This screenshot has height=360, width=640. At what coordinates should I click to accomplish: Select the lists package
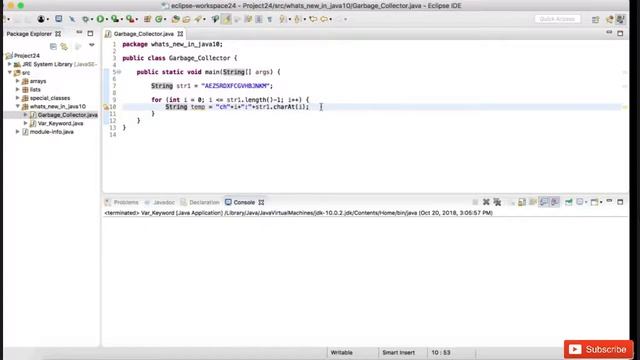click(35, 89)
